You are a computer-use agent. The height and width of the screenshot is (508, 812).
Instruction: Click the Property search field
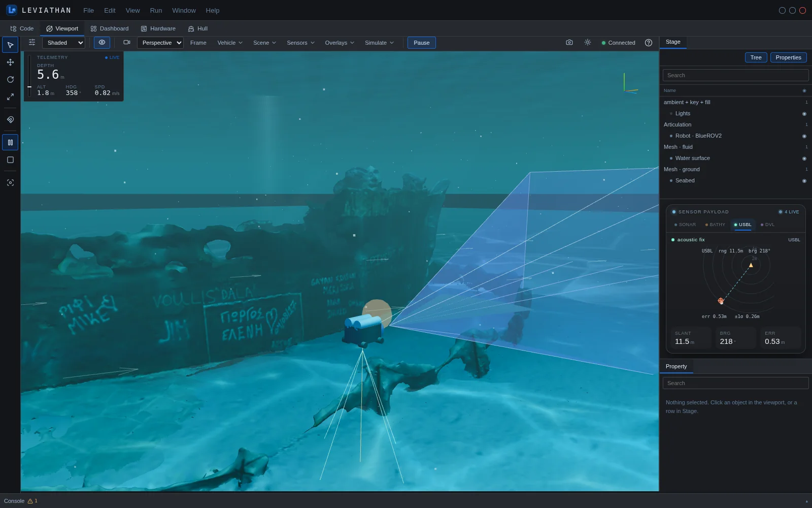click(x=735, y=383)
